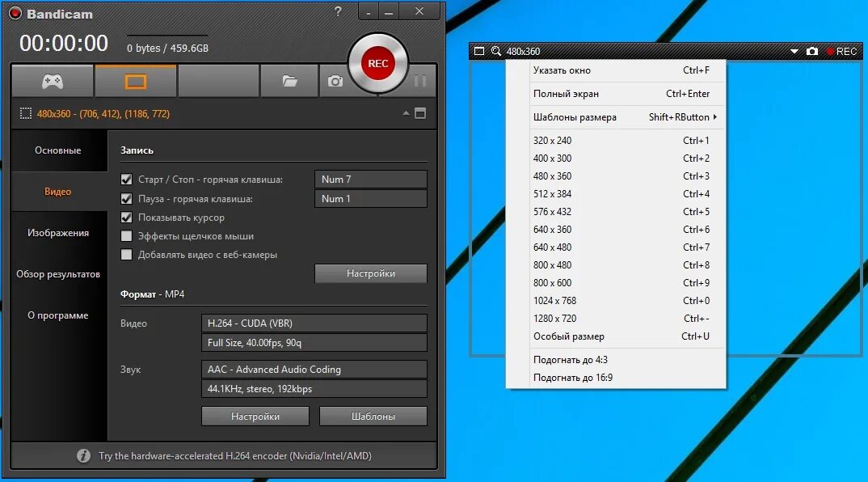The image size is (868, 482).
Task: Enable Эффекты щелчков мыши checkbox
Action: 126,236
